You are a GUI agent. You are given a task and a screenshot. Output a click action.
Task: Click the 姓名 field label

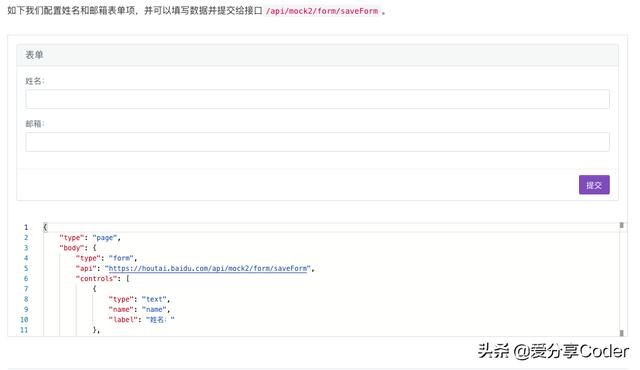click(x=35, y=81)
